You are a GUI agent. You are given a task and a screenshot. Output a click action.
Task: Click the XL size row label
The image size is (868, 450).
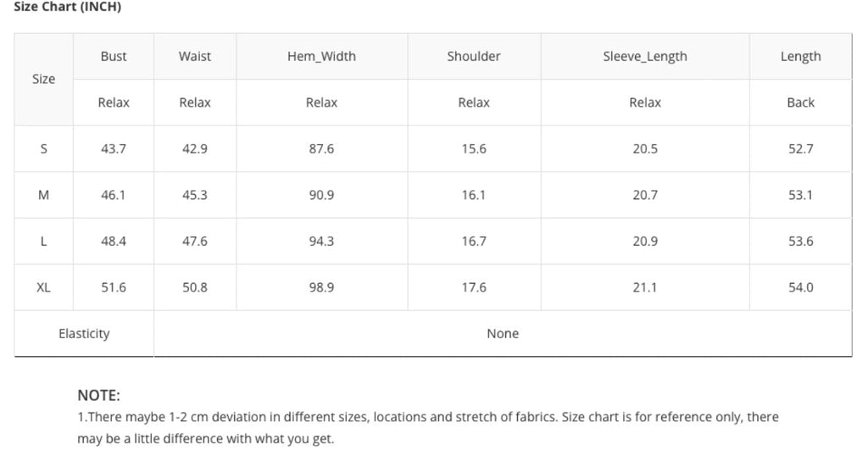[x=43, y=287]
